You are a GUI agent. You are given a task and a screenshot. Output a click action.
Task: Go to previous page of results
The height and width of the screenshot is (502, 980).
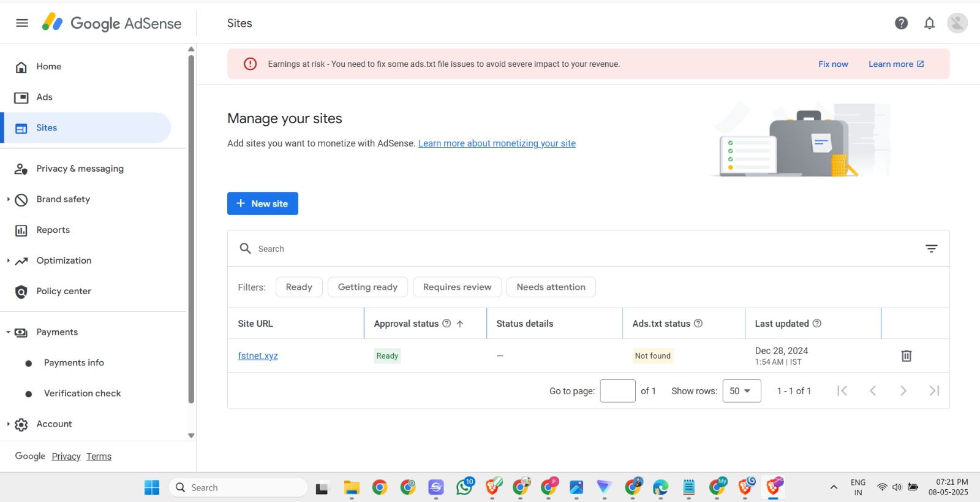[873, 391]
